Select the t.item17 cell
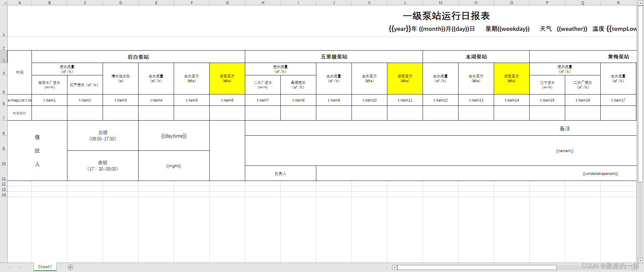Image resolution: width=644 pixels, height=272 pixels. coord(619,100)
